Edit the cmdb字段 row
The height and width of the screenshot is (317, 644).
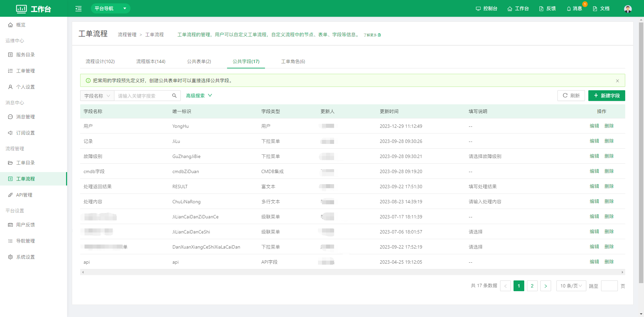(x=594, y=171)
